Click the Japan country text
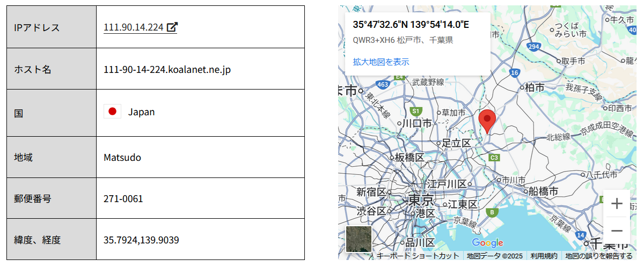644x267 pixels. tap(142, 112)
